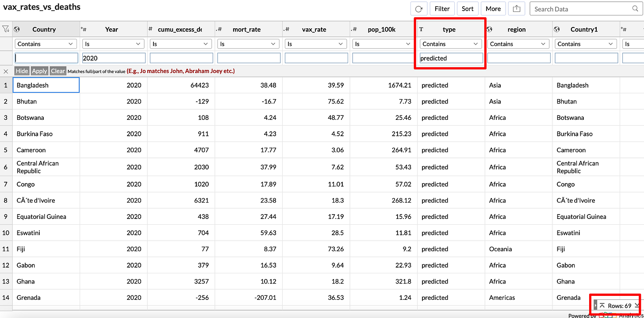Screen dimensions: 644x318
Task: Click cumu_excess value 64423
Action: (x=181, y=85)
